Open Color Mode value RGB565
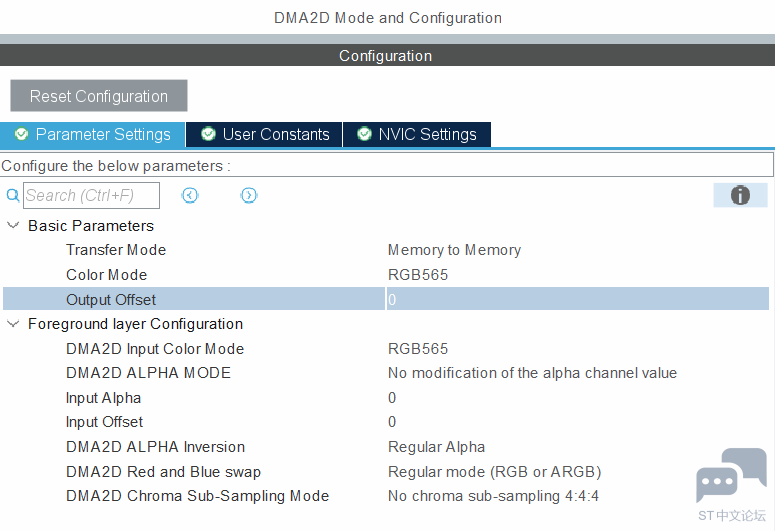The width and height of the screenshot is (775, 531). pos(418,275)
